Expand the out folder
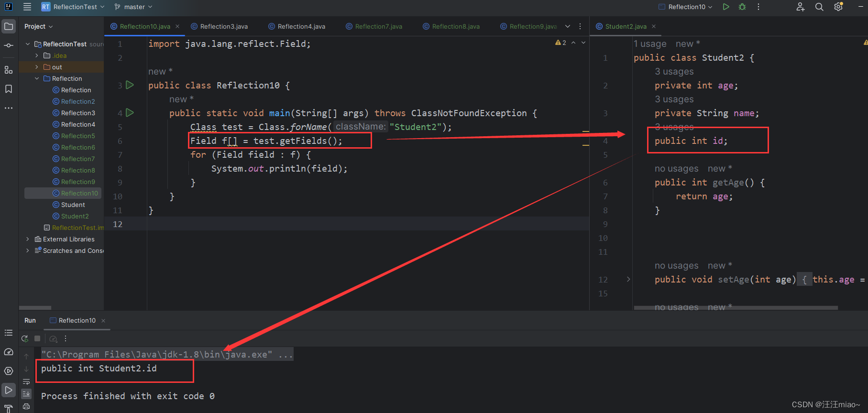Image resolution: width=868 pixels, height=413 pixels. tap(37, 67)
